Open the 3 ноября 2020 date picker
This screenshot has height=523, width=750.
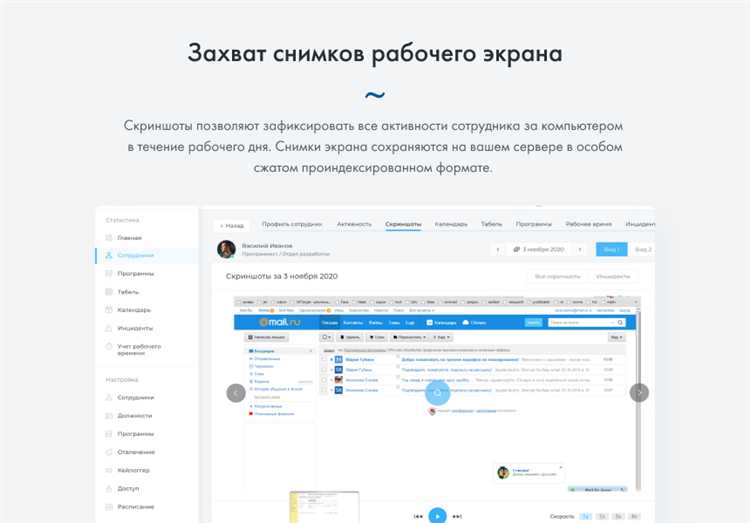539,249
